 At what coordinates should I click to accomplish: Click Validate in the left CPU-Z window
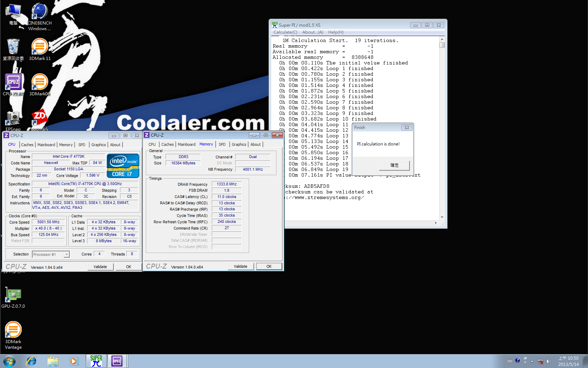tap(100, 267)
